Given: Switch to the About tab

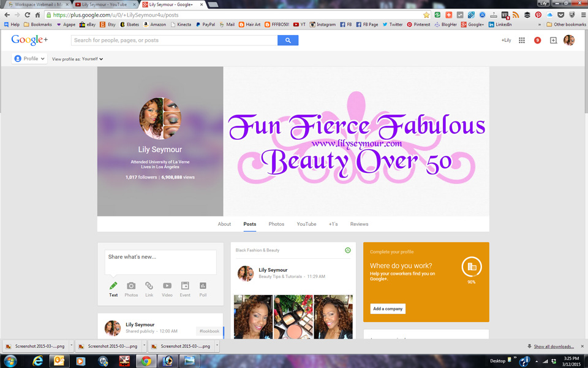Looking at the screenshot, I should 224,224.
